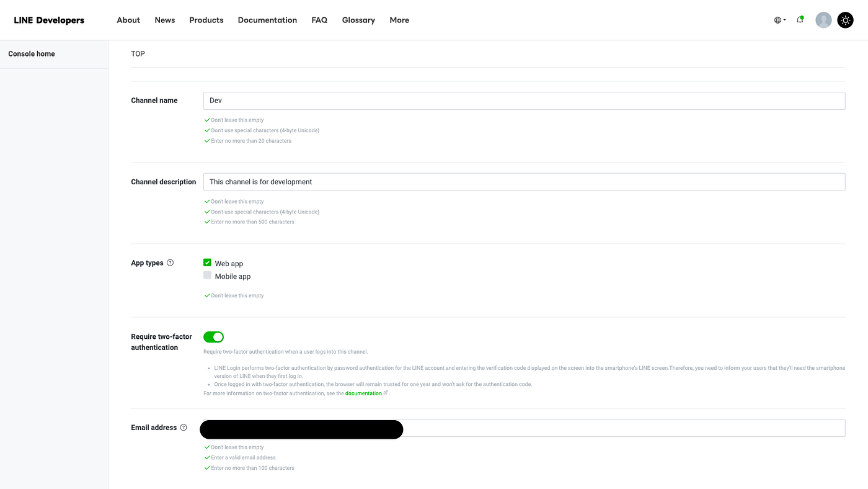Turn off Require two-factor authentication
Viewport: 868px width, 489px height.
[x=213, y=336]
